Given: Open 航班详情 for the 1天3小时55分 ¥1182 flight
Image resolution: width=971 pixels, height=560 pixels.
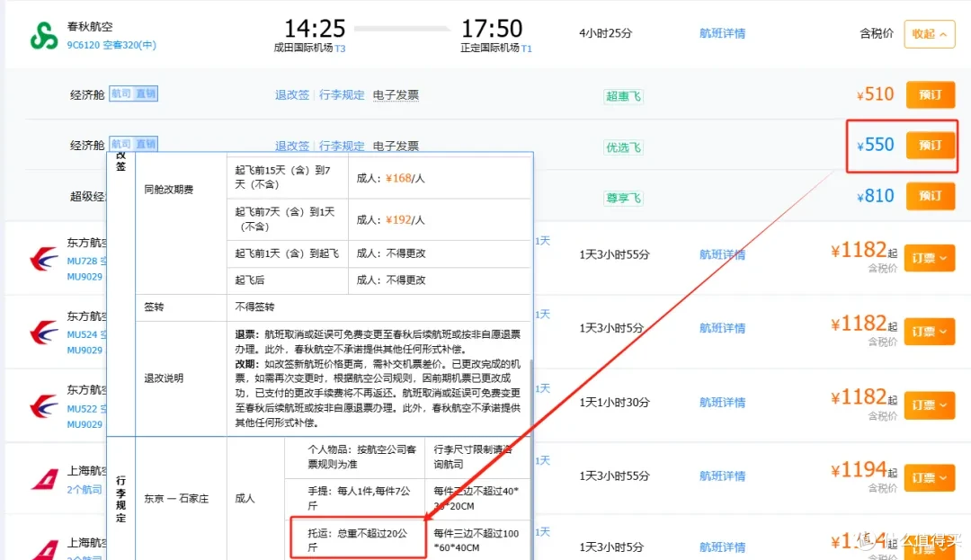Looking at the screenshot, I should tap(722, 254).
